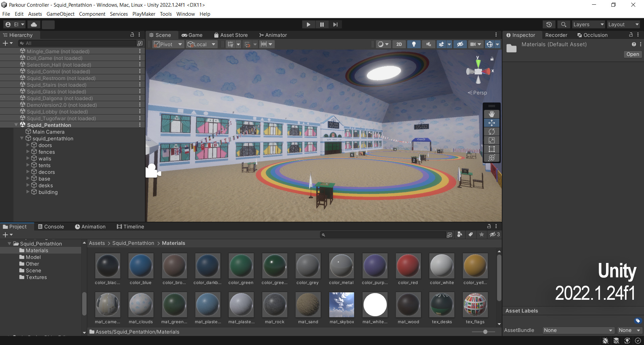Screen dimensions: 644x345
Task: Open the GameObject menu
Action: 60,14
